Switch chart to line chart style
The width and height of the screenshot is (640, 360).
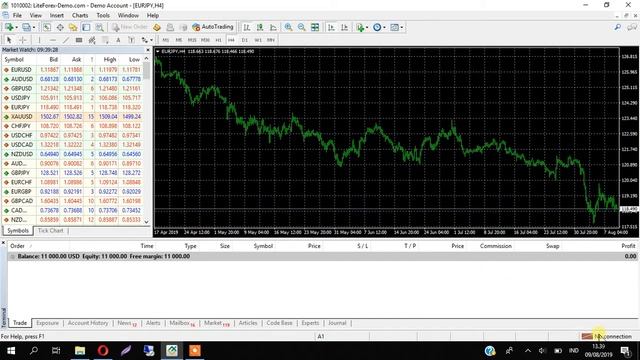(x=273, y=27)
